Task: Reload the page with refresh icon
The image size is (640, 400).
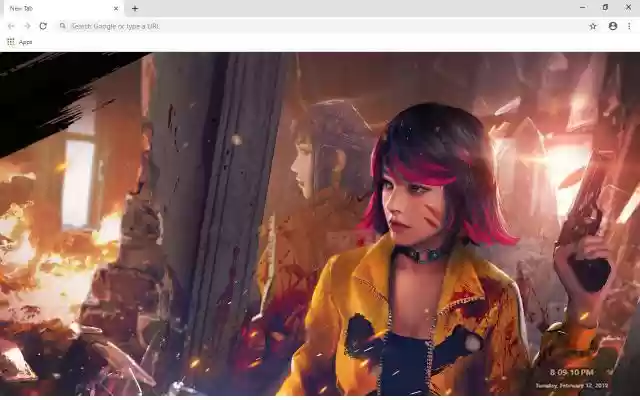Action: tap(43, 26)
